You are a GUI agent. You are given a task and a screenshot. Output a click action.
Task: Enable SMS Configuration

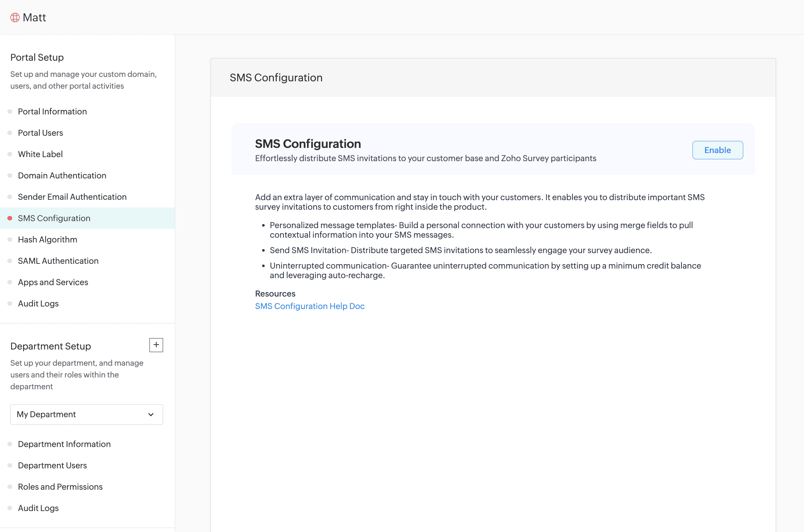click(717, 150)
